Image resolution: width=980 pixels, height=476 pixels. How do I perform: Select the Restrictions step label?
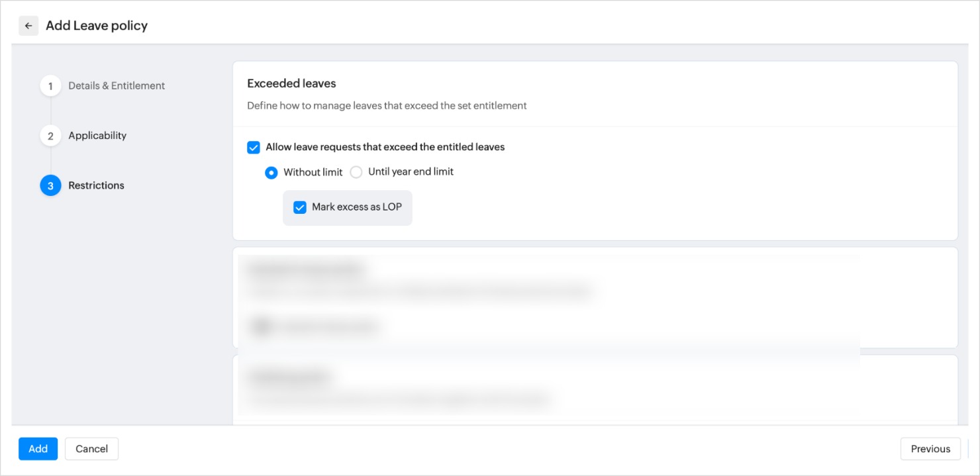(x=96, y=186)
